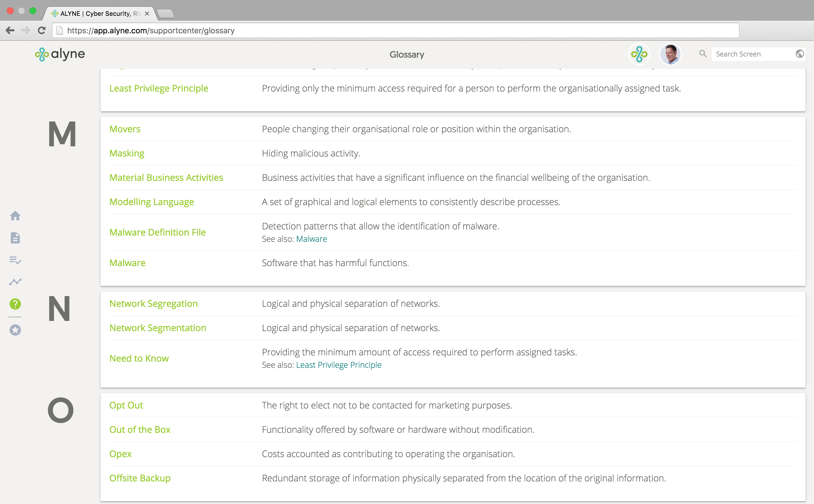Click the globe icon in search box
The image size is (814, 504).
pyautogui.click(x=799, y=54)
